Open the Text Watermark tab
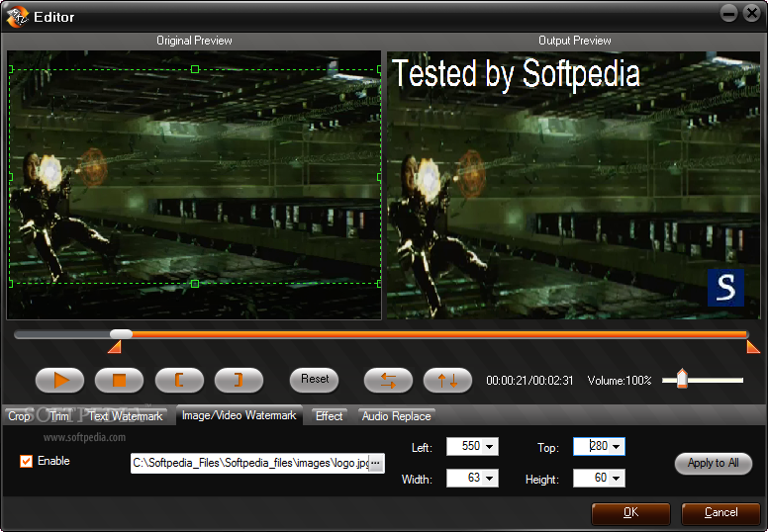Image resolution: width=768 pixels, height=532 pixels. pos(126,416)
